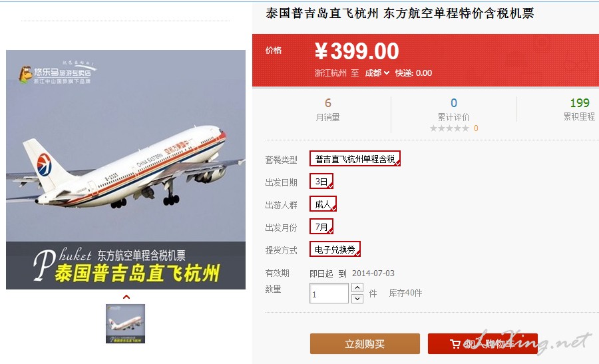The width and height of the screenshot is (599, 364).
Task: Select package option 普吉直飞杭州单程含税
Action: coord(355,159)
